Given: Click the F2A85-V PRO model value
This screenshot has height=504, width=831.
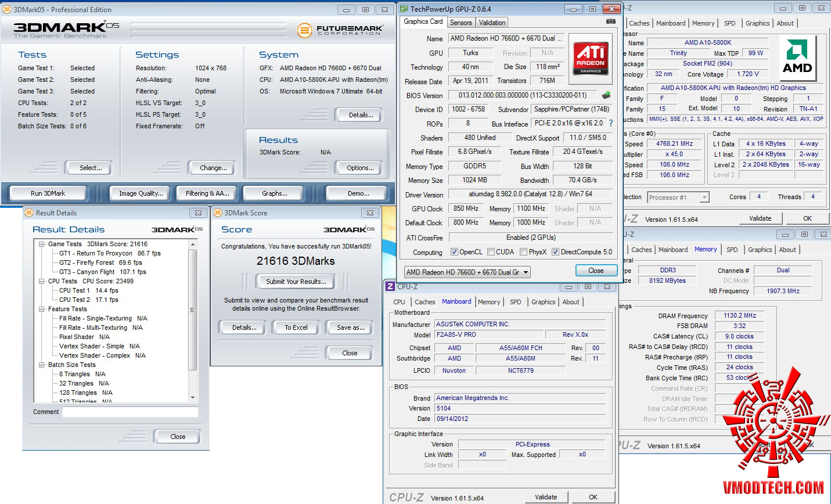Looking at the screenshot, I should [489, 334].
